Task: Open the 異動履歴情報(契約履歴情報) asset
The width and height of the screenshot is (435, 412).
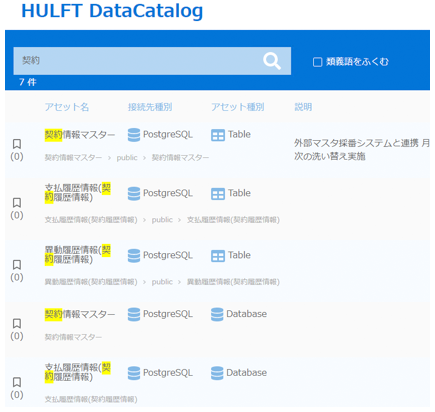Action: tap(78, 255)
